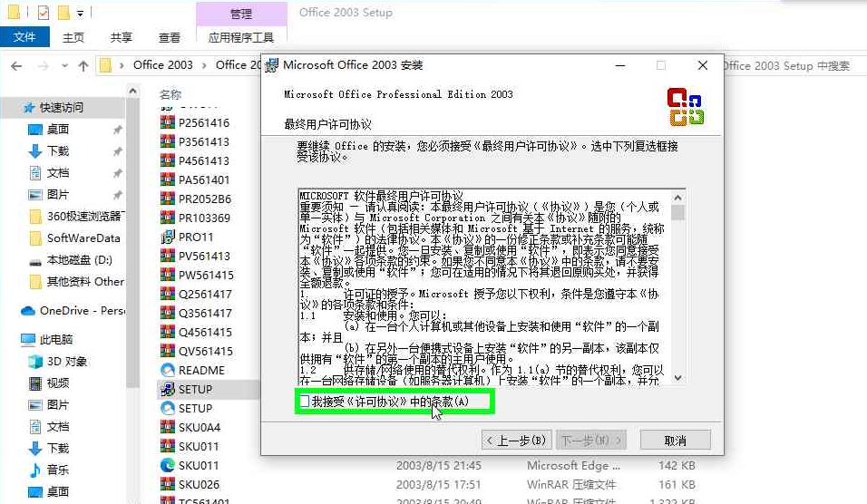Select the SKU026 archive file

pyautogui.click(x=199, y=485)
